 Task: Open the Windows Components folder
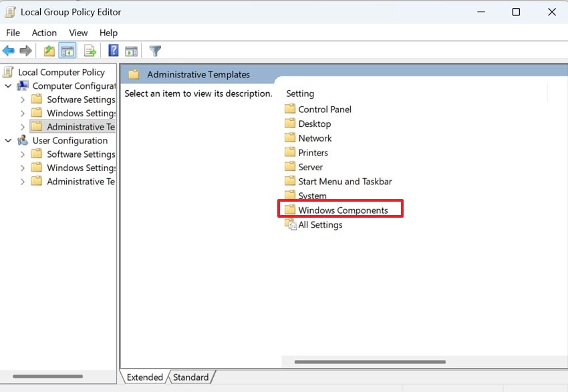pyautogui.click(x=343, y=210)
